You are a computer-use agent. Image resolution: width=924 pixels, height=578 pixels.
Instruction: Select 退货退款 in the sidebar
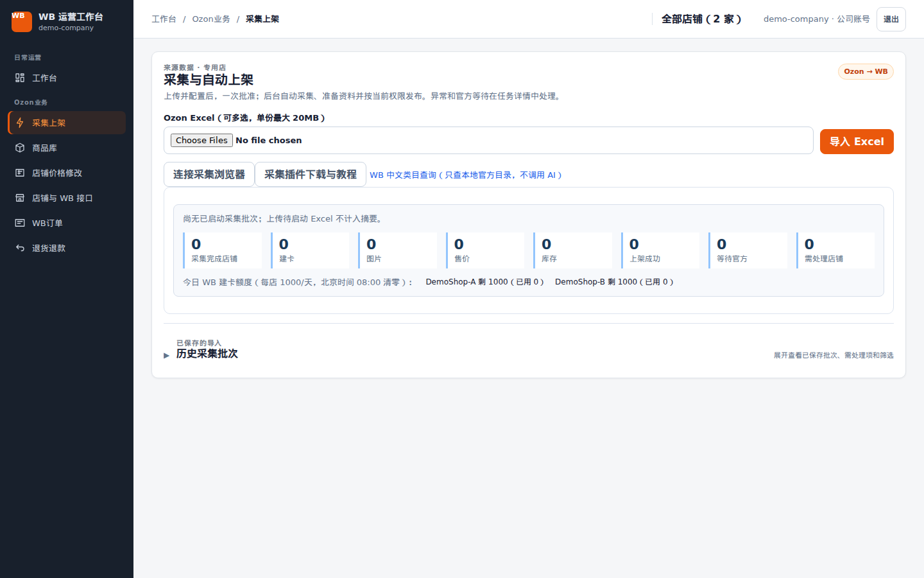67,248
